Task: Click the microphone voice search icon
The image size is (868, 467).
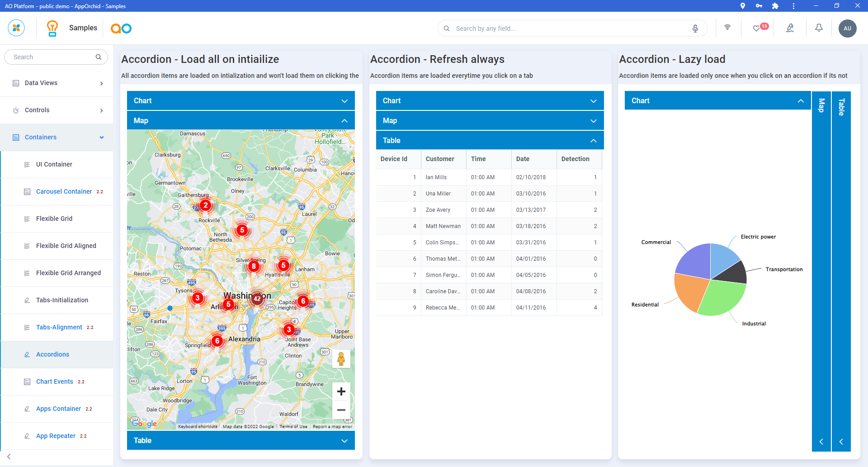Action: point(695,29)
